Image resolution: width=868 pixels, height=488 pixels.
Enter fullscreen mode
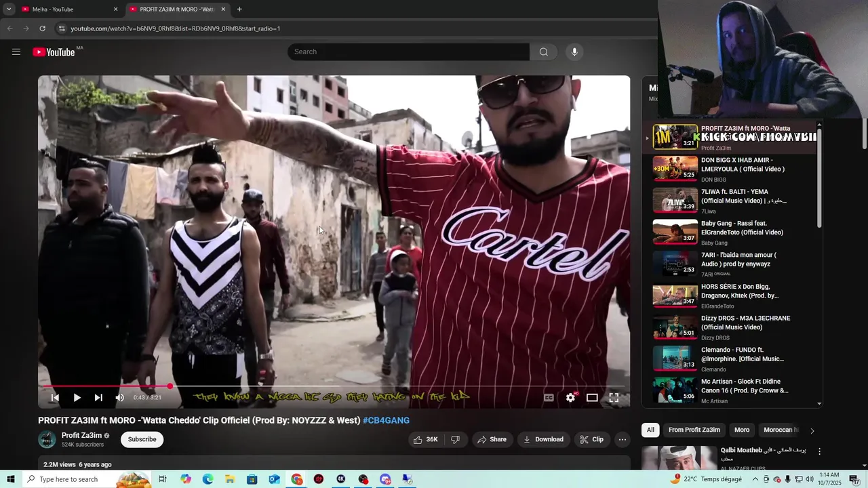tap(614, 398)
